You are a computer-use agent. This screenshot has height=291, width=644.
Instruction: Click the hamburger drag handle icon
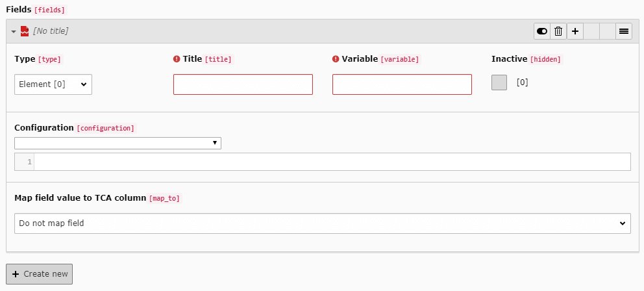(x=623, y=31)
